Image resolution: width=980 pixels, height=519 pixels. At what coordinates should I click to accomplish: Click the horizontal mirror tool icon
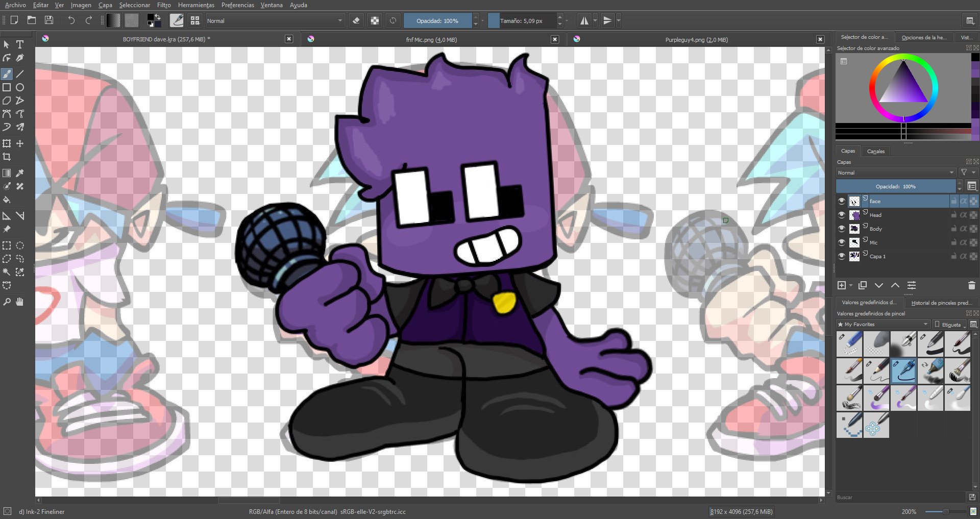coord(584,21)
